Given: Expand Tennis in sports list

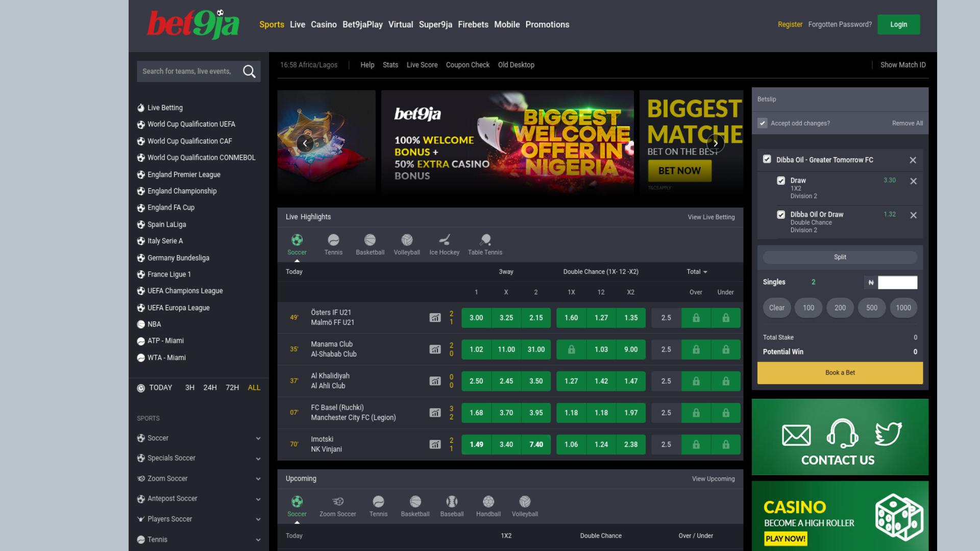Looking at the screenshot, I should point(199,539).
